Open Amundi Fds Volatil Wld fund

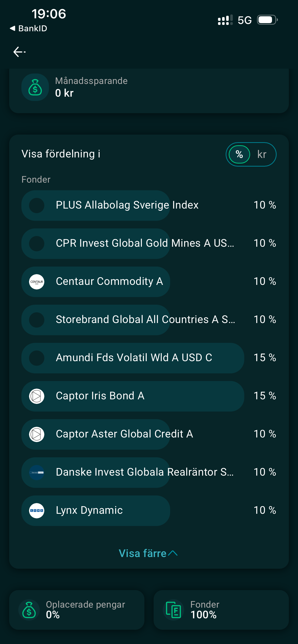[x=134, y=358]
